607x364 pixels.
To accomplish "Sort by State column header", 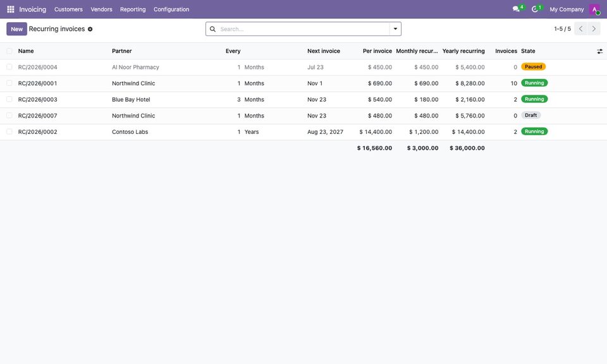I will [x=528, y=51].
